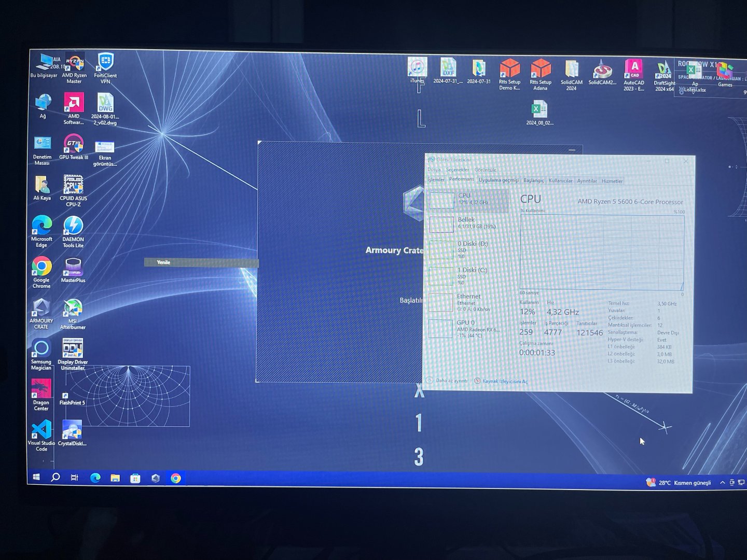This screenshot has width=747, height=560.
Task: Open File Explorer from the taskbar
Action: [x=115, y=478]
